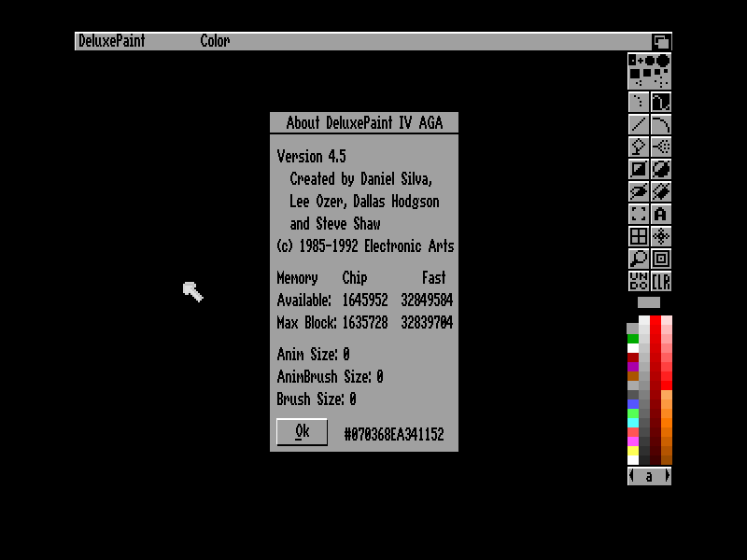Choose the single-pixel built-in brush
The height and width of the screenshot is (560, 747).
coord(633,61)
